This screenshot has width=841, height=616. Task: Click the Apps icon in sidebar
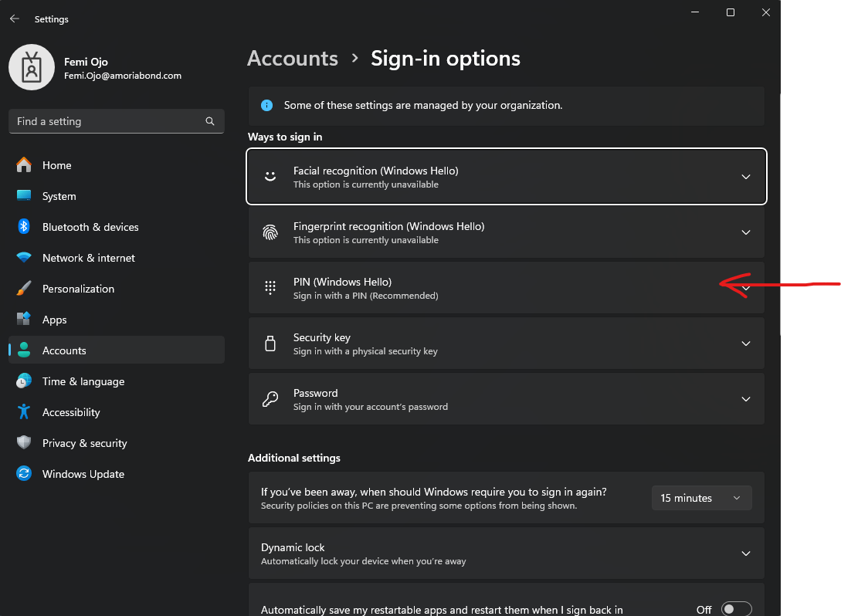(x=24, y=319)
